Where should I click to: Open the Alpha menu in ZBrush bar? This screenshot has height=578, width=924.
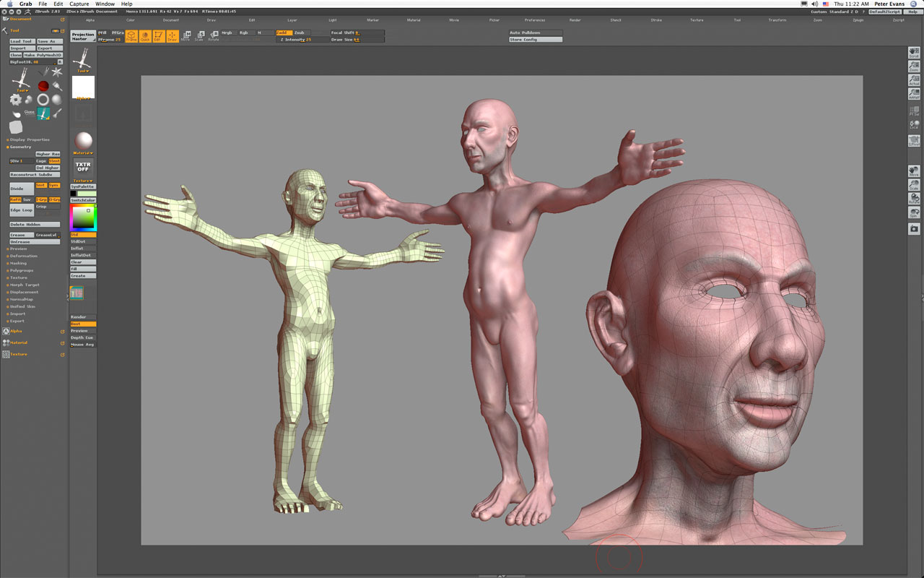click(90, 20)
